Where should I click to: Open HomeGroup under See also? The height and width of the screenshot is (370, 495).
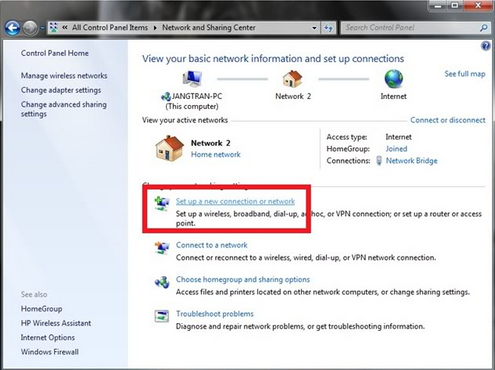tap(42, 309)
